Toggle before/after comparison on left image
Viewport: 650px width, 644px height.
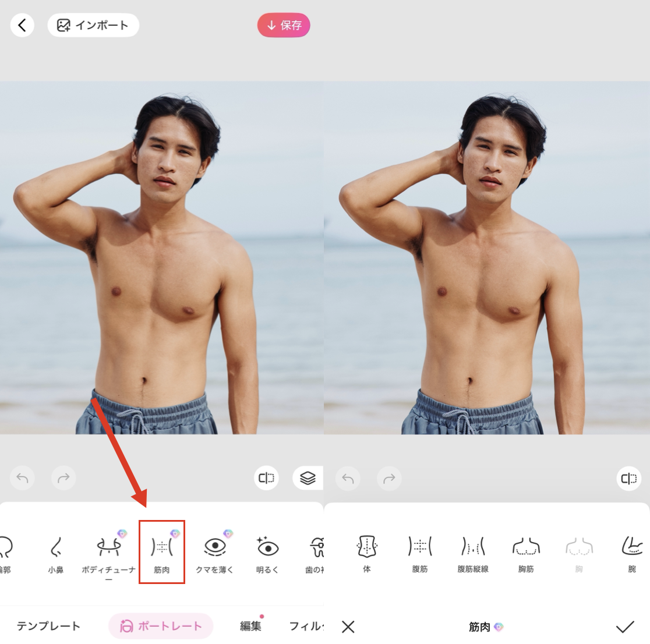pyautogui.click(x=266, y=477)
